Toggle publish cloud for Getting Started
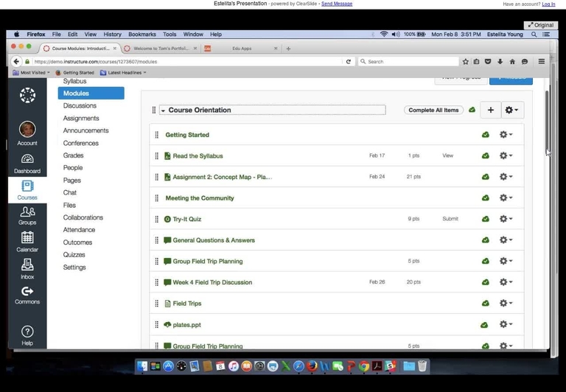566x392 pixels. coord(486,135)
